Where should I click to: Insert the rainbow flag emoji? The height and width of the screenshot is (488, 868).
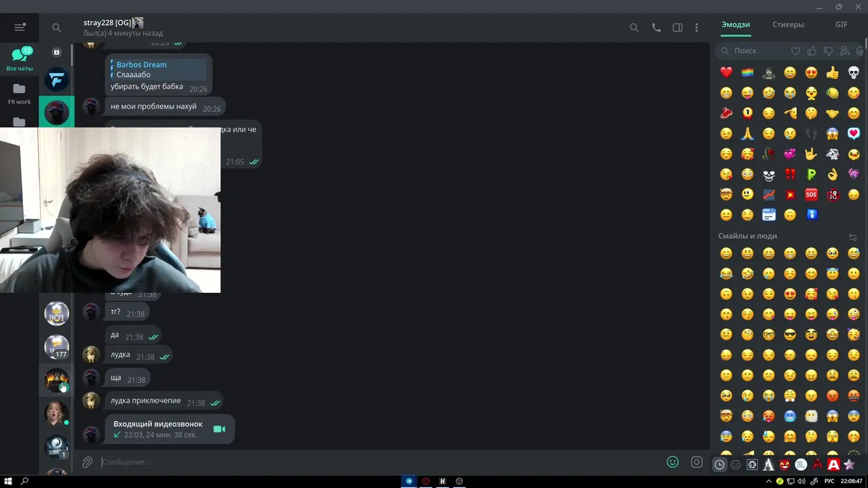(747, 73)
